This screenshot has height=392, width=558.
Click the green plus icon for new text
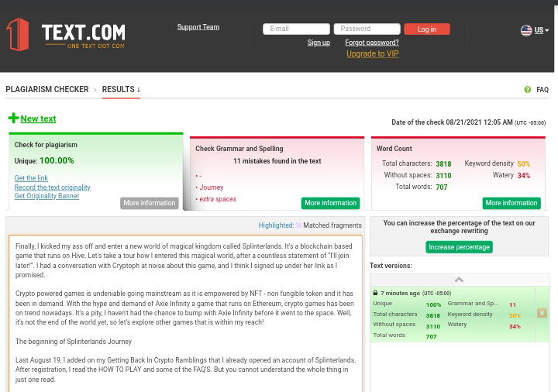(13, 118)
